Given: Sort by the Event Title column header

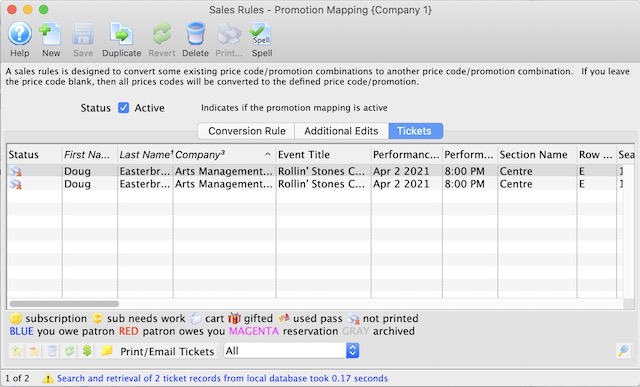Looking at the screenshot, I should [324, 155].
